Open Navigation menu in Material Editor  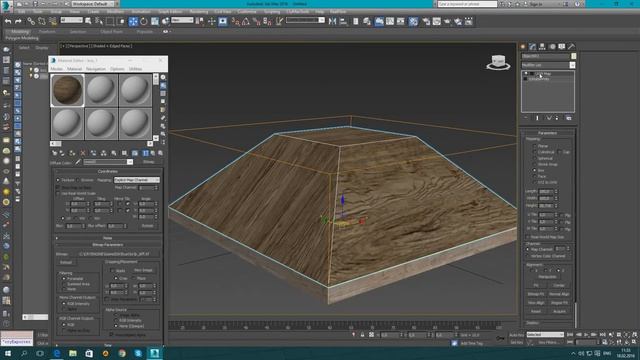[96, 69]
